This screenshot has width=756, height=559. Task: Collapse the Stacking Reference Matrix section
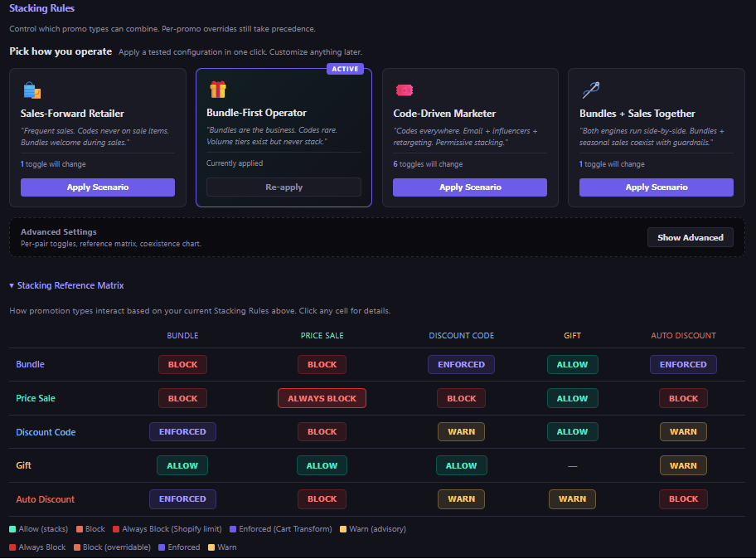66,285
